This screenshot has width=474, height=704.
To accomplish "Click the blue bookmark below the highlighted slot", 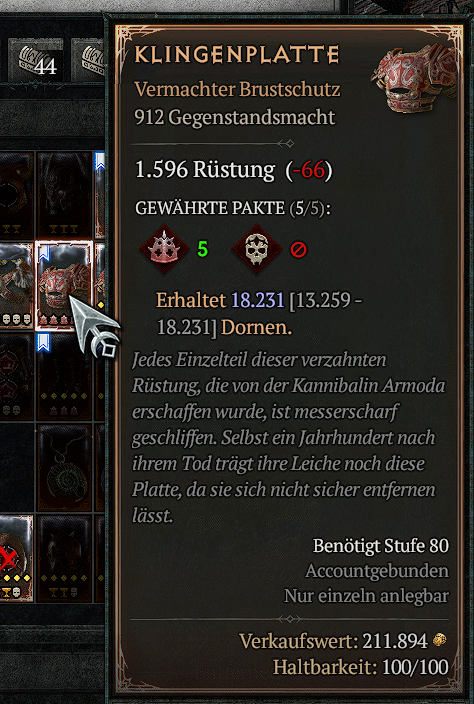I will click(43, 343).
